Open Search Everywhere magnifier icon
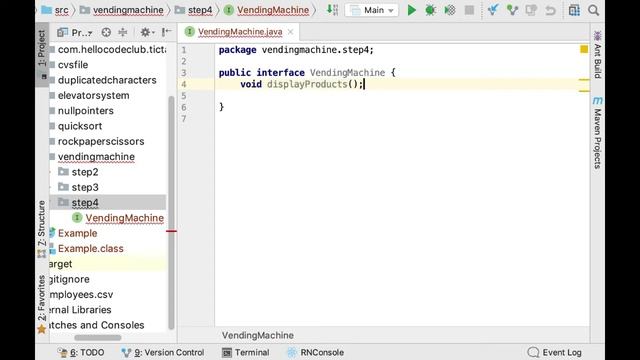The image size is (640, 360). 594,10
